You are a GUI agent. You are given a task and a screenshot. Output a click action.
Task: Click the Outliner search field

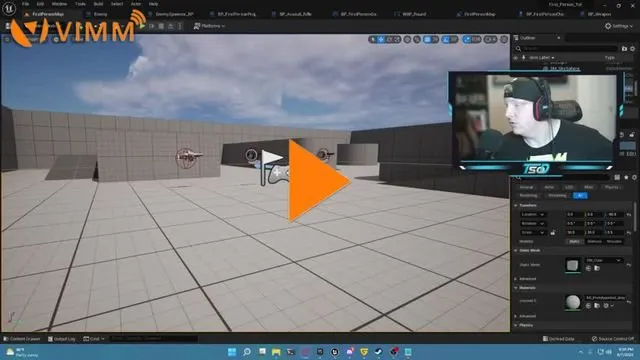click(x=567, y=49)
